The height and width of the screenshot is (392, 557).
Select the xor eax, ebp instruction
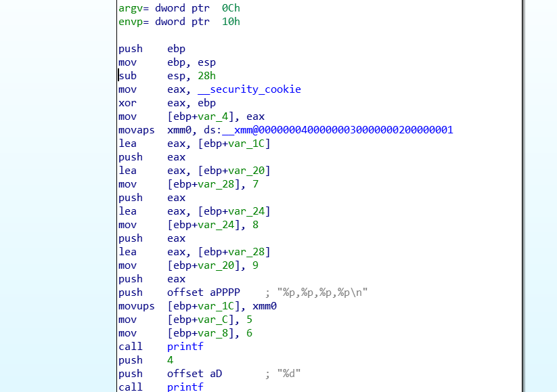pos(167,103)
